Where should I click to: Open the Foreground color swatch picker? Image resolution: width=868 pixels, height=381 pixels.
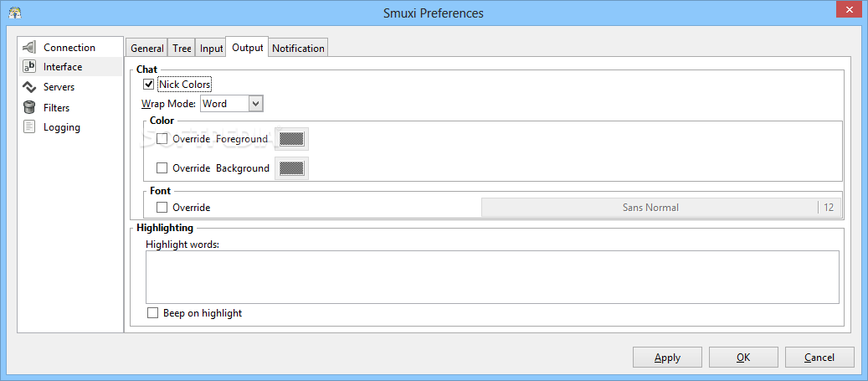point(291,139)
